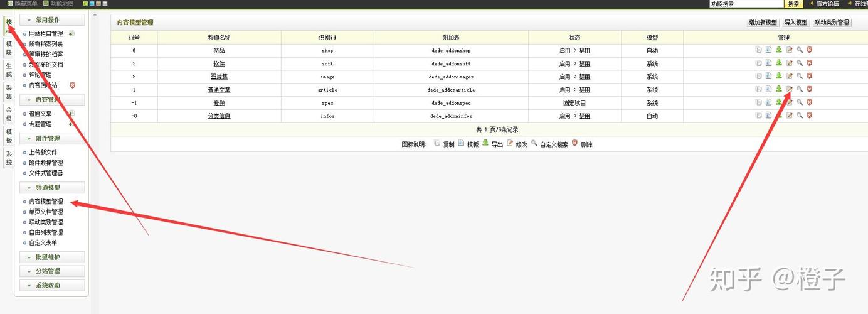Pick the yellow-green theme color swatch in top bar
This screenshot has height=314, width=868.
click(x=85, y=4)
